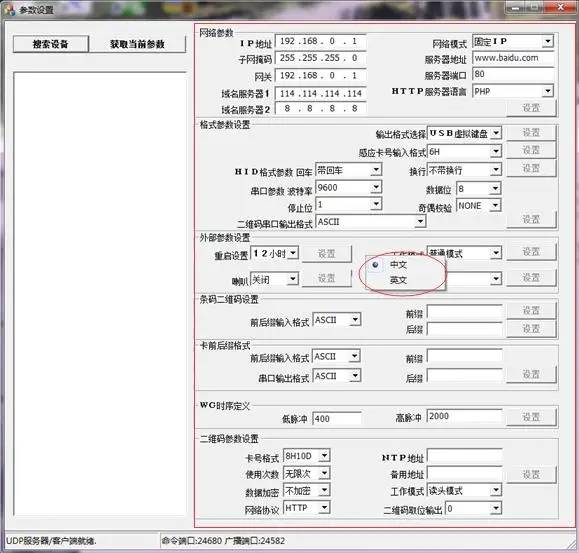Click 设置 button in 卡前后缀格式 group

coord(531,374)
